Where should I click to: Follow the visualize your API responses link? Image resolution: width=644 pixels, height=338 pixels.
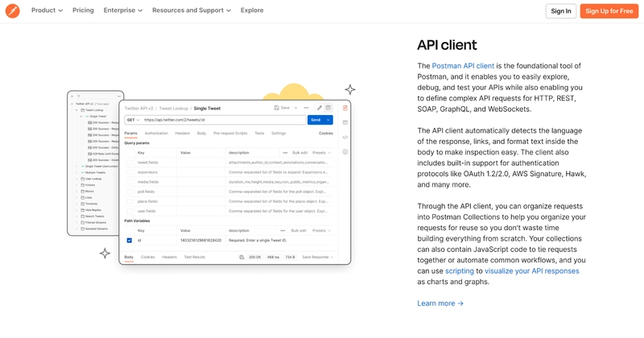point(532,271)
